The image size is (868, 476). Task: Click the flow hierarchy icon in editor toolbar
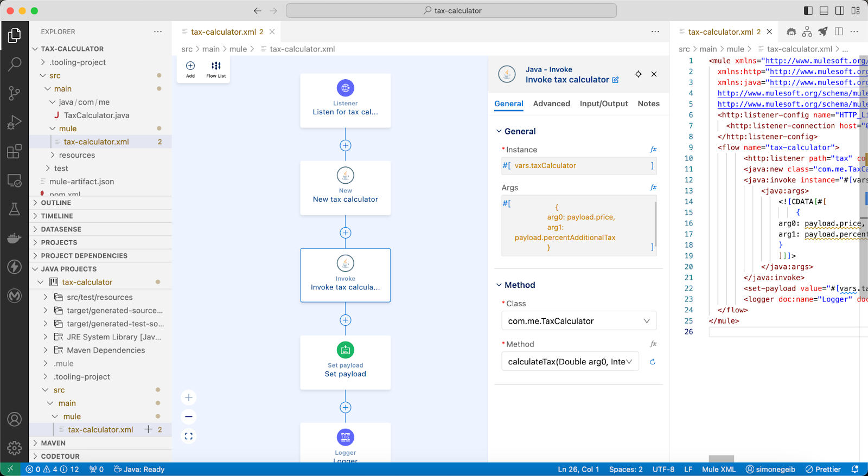pos(807,32)
